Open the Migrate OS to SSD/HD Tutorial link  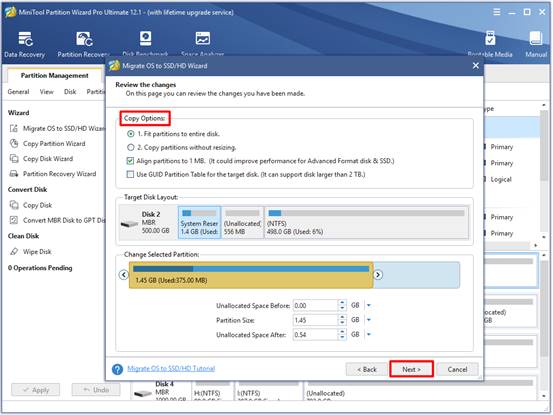pyautogui.click(x=171, y=368)
